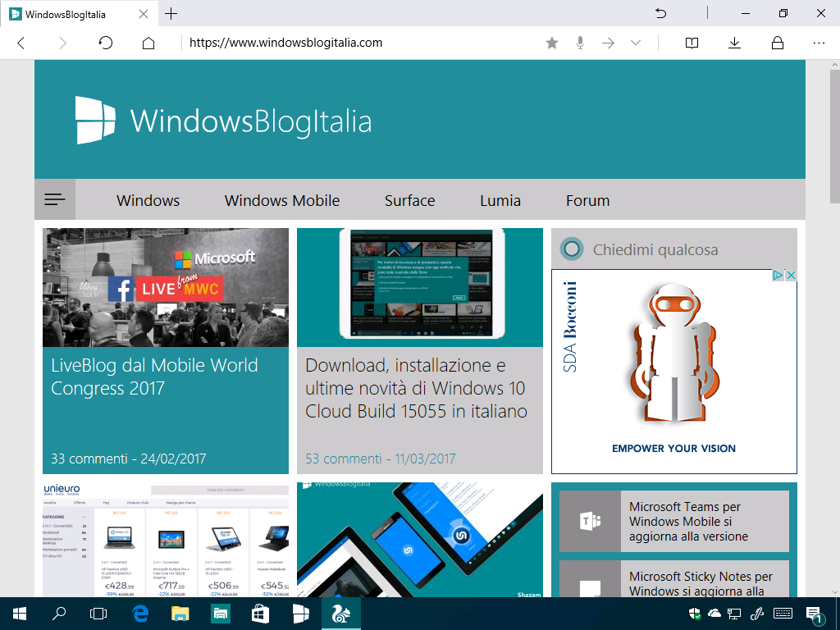This screenshot has width=840, height=630.
Task: Open the Windows 10 Cloud tablet thumbnail
Action: click(x=420, y=288)
